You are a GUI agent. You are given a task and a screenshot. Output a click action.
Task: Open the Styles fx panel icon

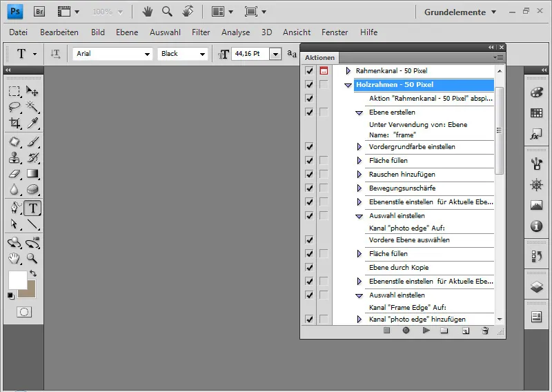(537, 134)
